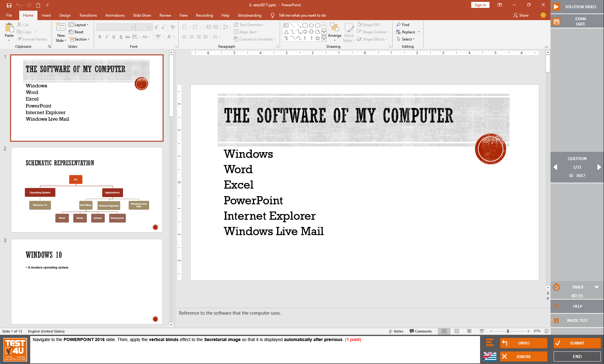Viewport: 604px width, 364px height.
Task: Toggle Italic formatting
Action: click(107, 37)
